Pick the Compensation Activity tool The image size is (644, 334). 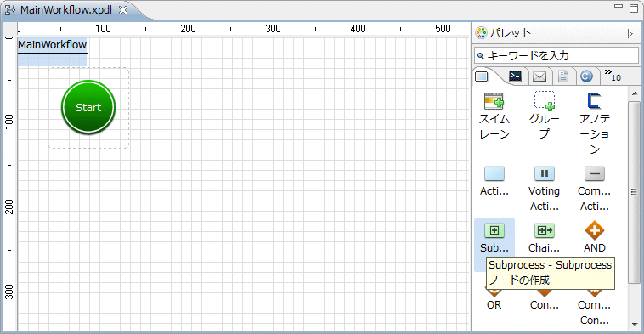click(595, 189)
